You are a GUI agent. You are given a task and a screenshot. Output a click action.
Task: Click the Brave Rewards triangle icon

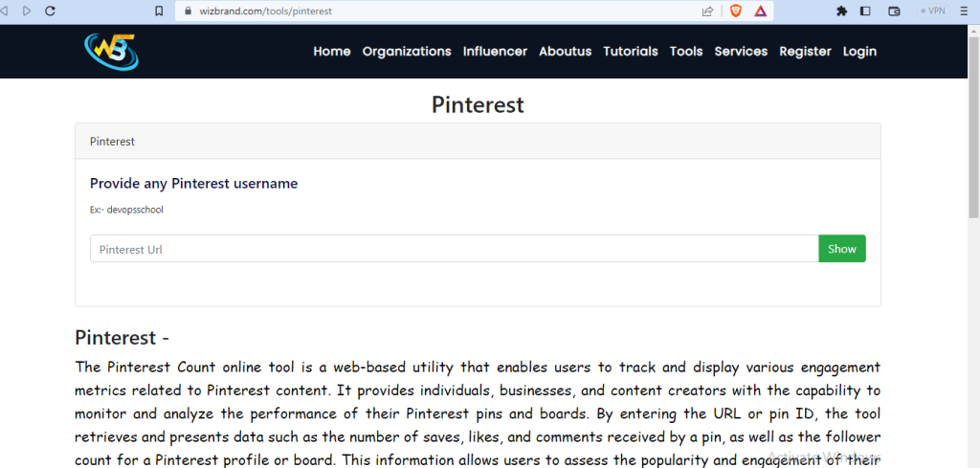click(760, 11)
